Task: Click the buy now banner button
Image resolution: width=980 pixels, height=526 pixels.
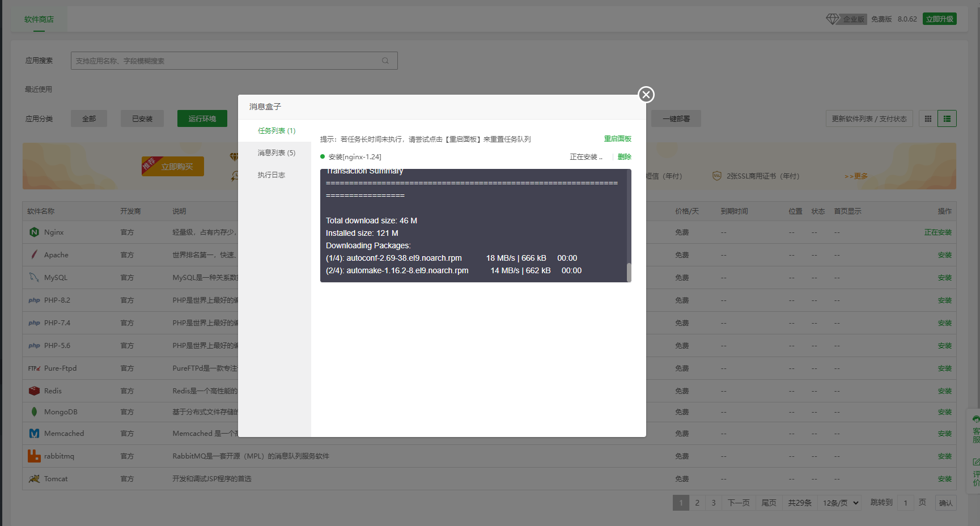Action: tap(173, 167)
